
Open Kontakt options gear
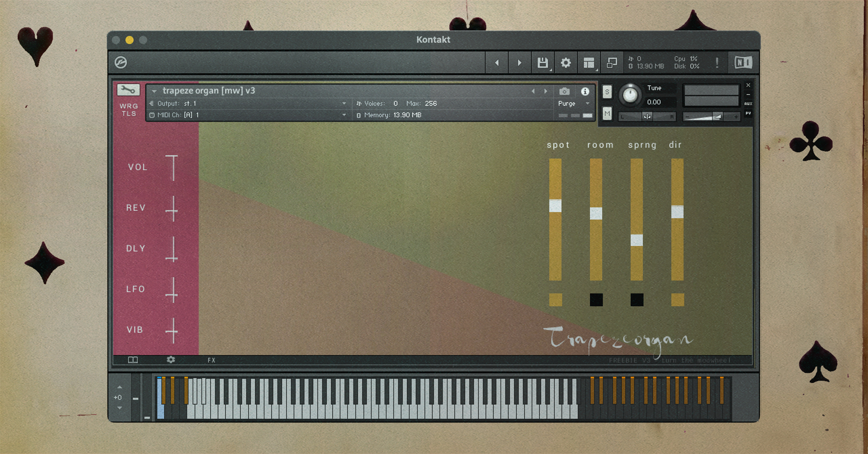[566, 63]
